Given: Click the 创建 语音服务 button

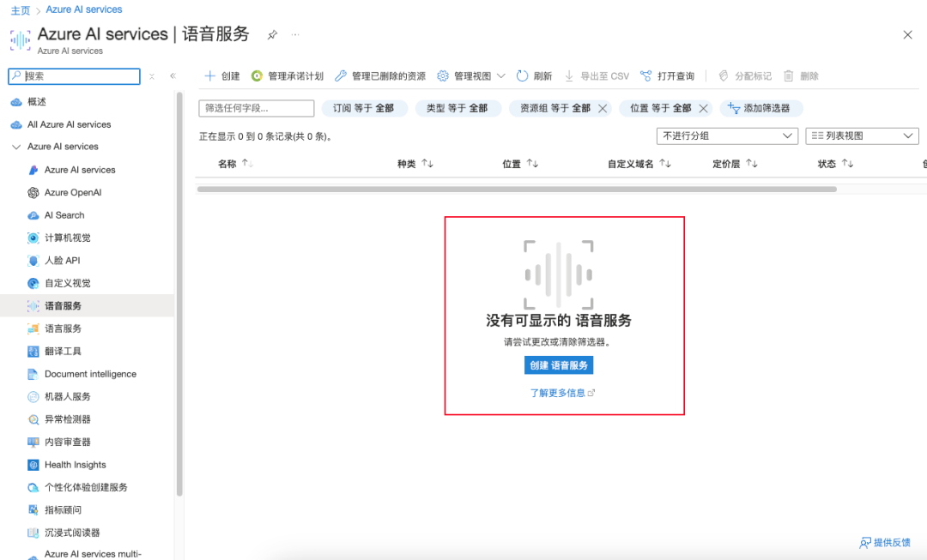Looking at the screenshot, I should [559, 365].
